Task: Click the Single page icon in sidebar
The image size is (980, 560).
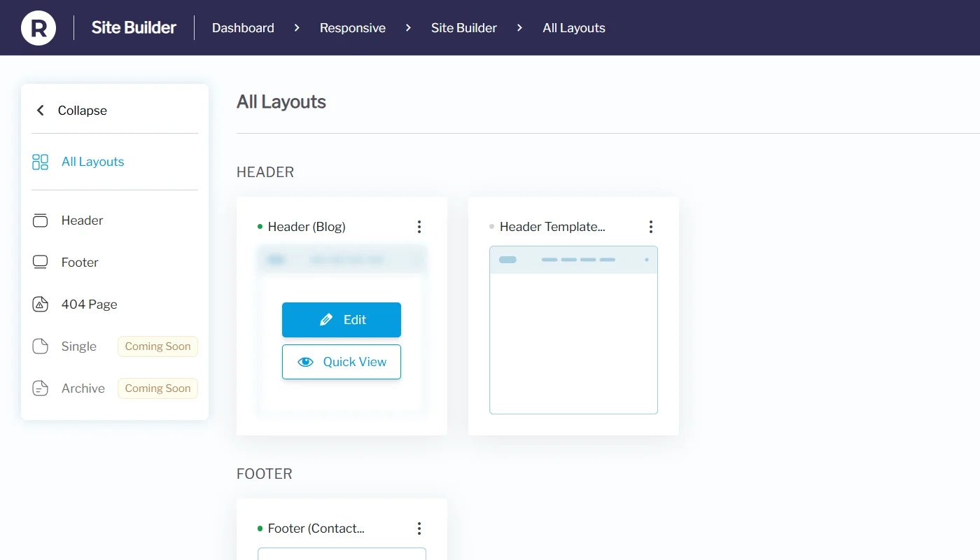Action: click(41, 346)
